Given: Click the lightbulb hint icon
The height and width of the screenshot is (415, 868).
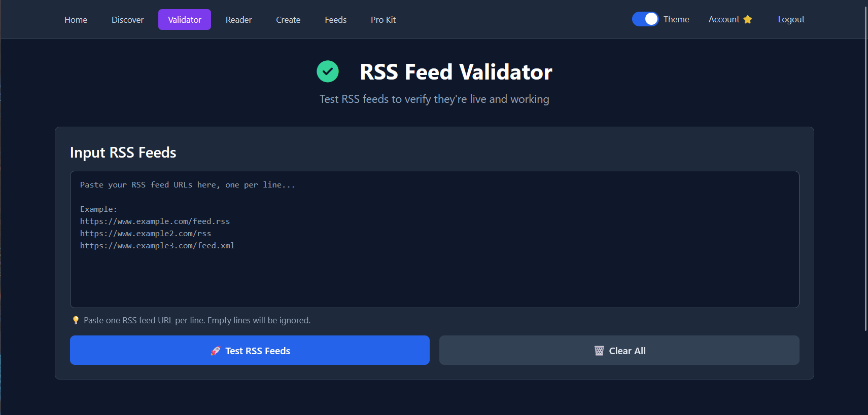Looking at the screenshot, I should pos(75,320).
